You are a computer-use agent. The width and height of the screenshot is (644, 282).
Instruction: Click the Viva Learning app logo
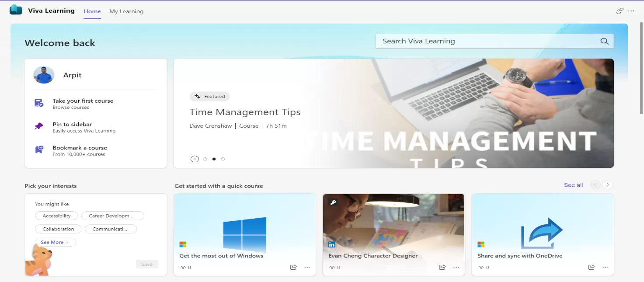(x=16, y=10)
